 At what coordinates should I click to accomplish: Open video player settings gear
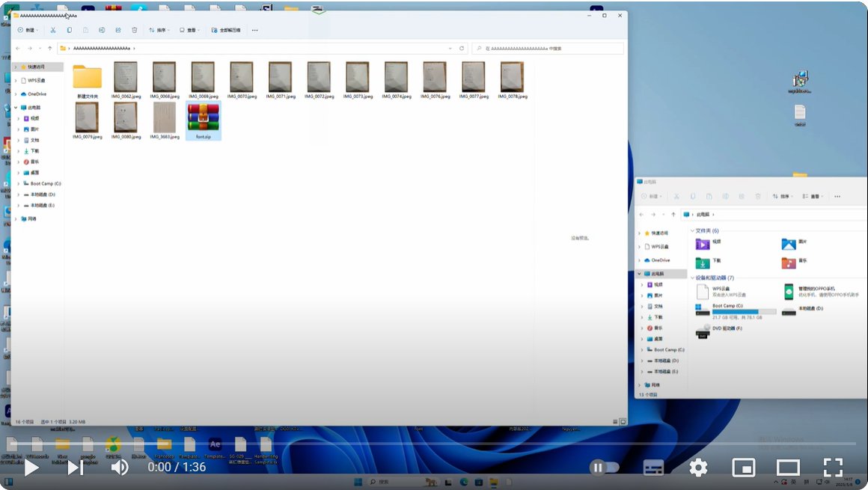[x=698, y=468]
